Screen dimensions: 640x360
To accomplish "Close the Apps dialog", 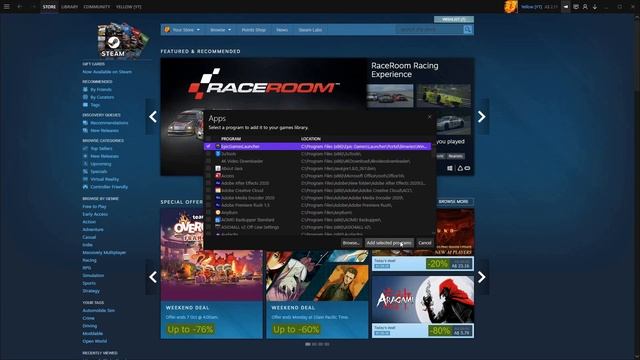I will pos(429,117).
